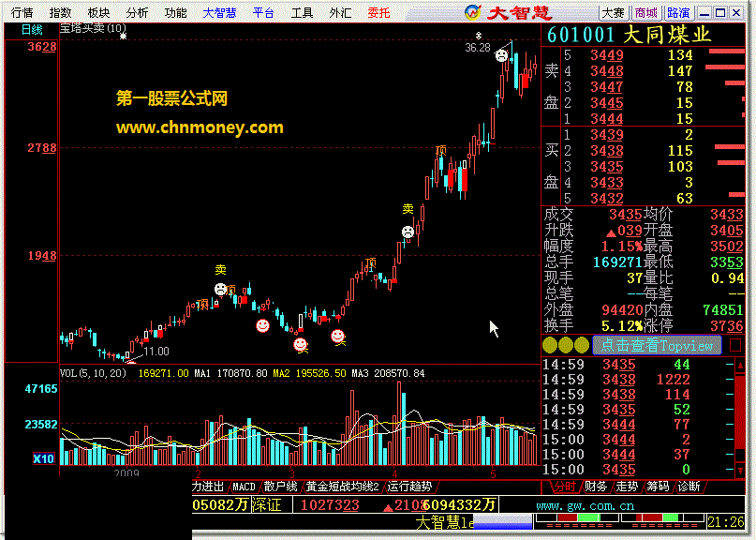Screen dimensions: 756x540
Task: Click the 换手 value 5.12%
Action: point(622,325)
